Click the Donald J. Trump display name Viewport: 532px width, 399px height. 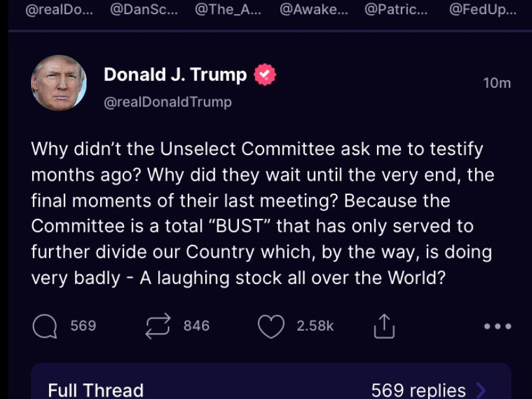pyautogui.click(x=175, y=75)
